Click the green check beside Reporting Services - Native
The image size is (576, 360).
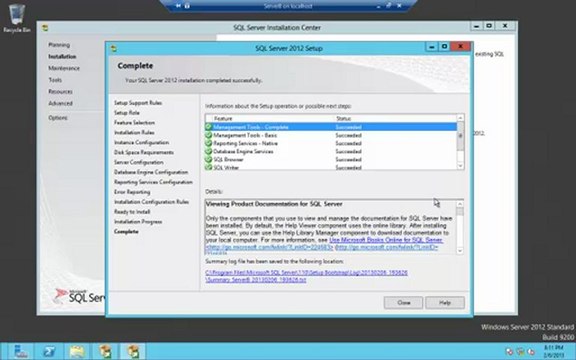tap(208, 143)
